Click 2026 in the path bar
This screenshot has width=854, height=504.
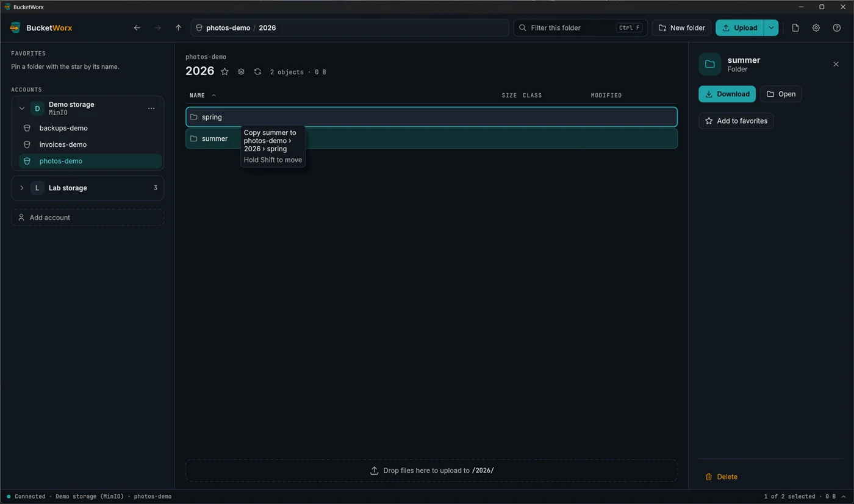(x=267, y=28)
